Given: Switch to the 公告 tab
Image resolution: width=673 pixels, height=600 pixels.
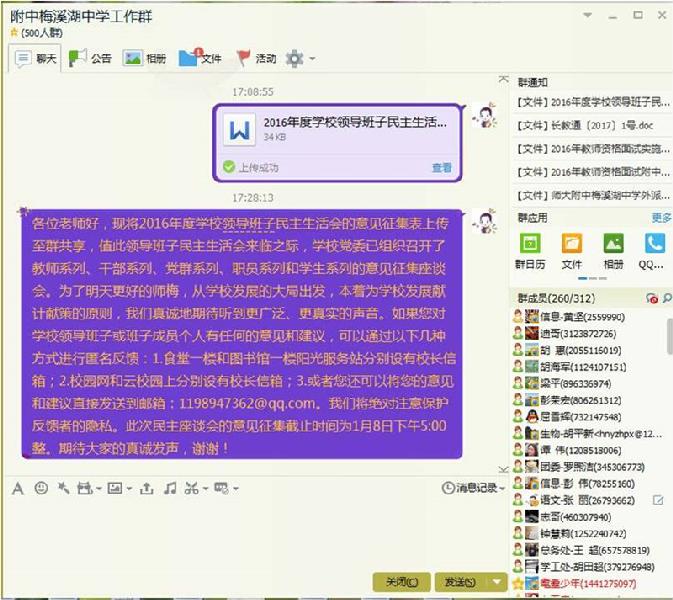Looking at the screenshot, I should click(90, 59).
